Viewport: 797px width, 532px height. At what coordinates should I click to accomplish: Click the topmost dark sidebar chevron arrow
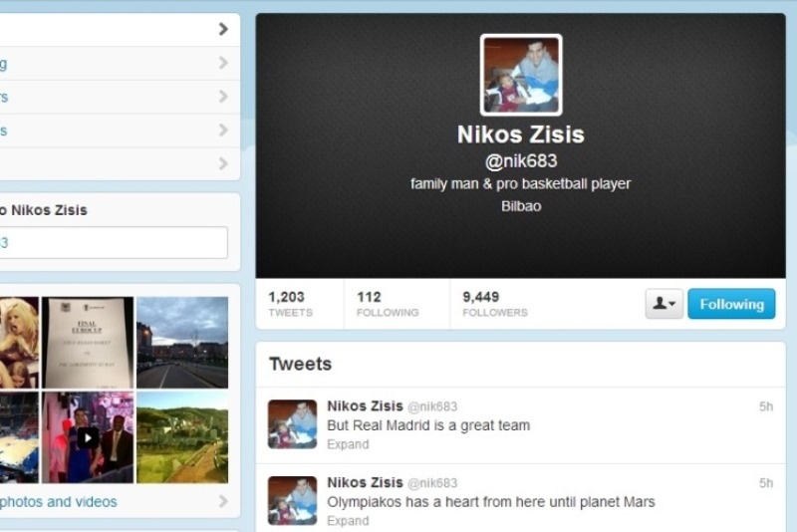[x=223, y=29]
